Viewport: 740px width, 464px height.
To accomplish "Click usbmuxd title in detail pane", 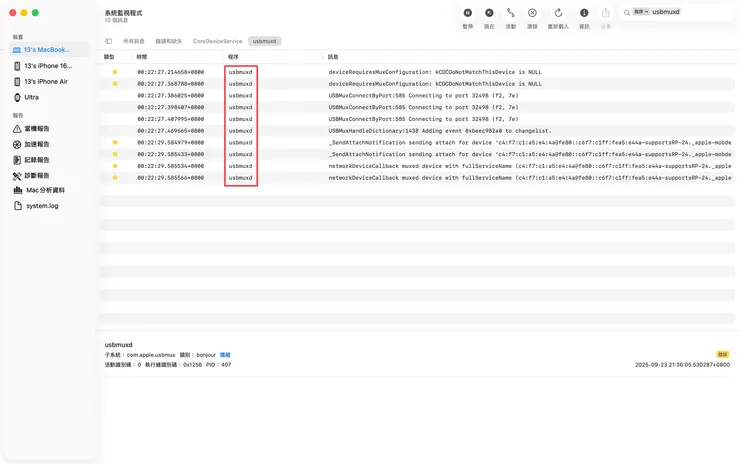I will (118, 345).
